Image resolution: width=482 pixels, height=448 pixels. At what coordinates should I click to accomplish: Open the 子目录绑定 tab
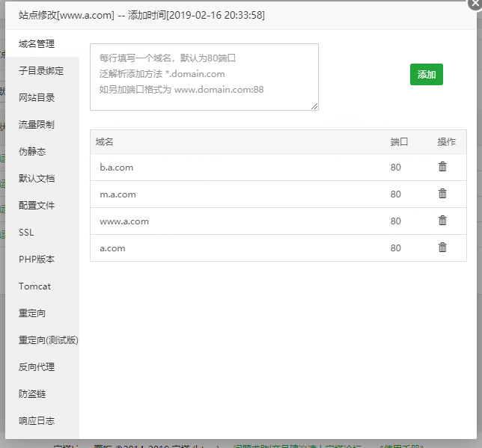(x=43, y=70)
